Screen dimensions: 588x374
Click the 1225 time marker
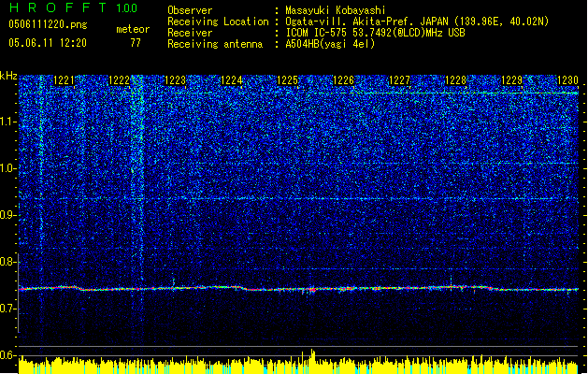(x=287, y=80)
